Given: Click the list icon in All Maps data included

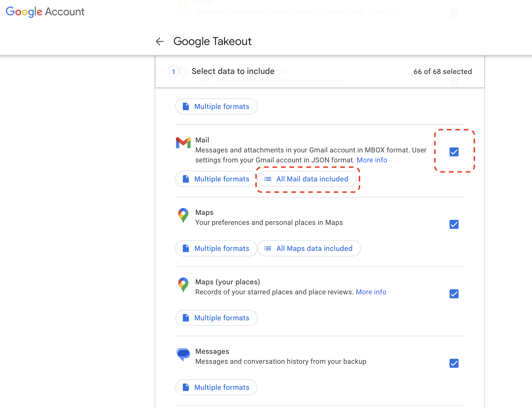Looking at the screenshot, I should 268,248.
